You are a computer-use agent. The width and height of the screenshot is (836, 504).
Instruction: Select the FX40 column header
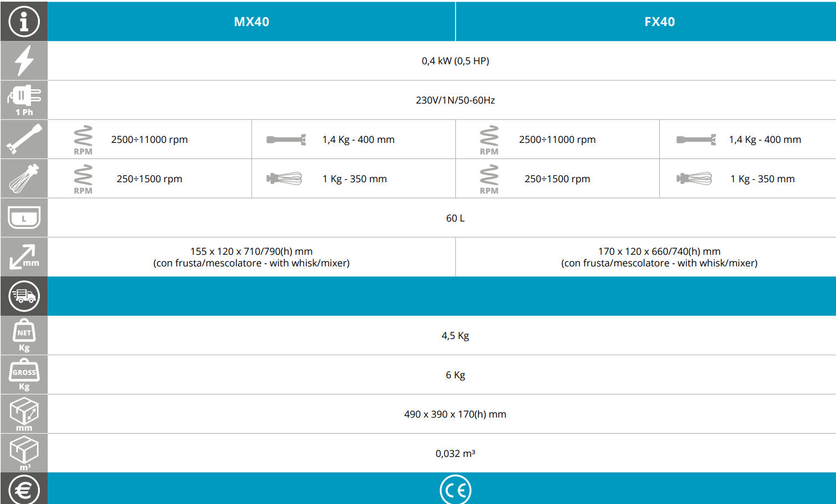659,22
